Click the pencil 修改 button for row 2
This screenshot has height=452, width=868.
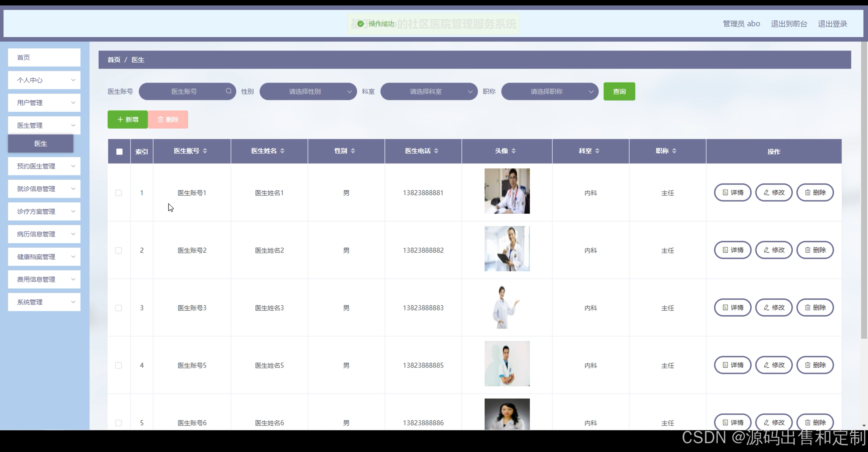[x=774, y=250]
